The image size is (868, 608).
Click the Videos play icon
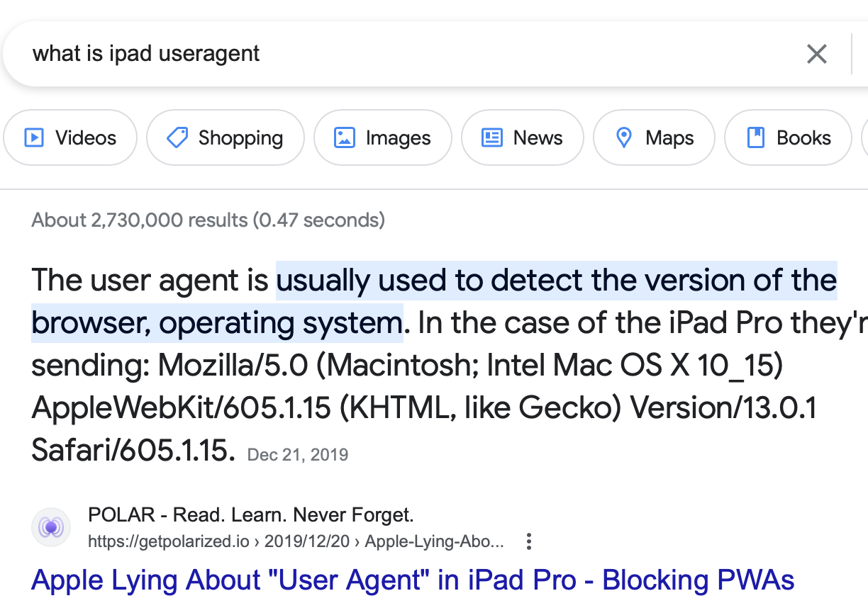34,137
